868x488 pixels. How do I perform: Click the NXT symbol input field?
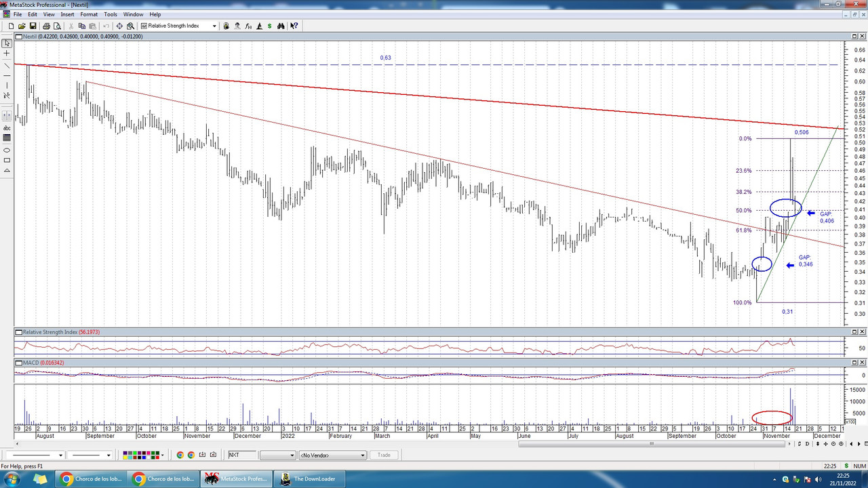pos(242,455)
